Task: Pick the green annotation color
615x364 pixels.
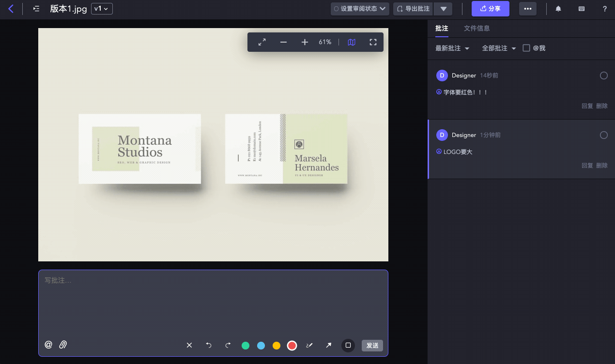Action: (x=246, y=346)
